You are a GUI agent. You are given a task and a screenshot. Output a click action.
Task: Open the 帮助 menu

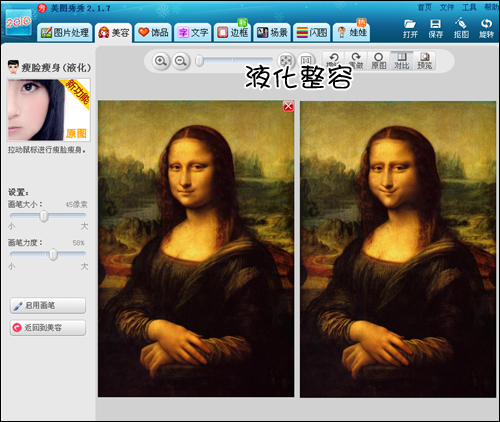coord(491,7)
